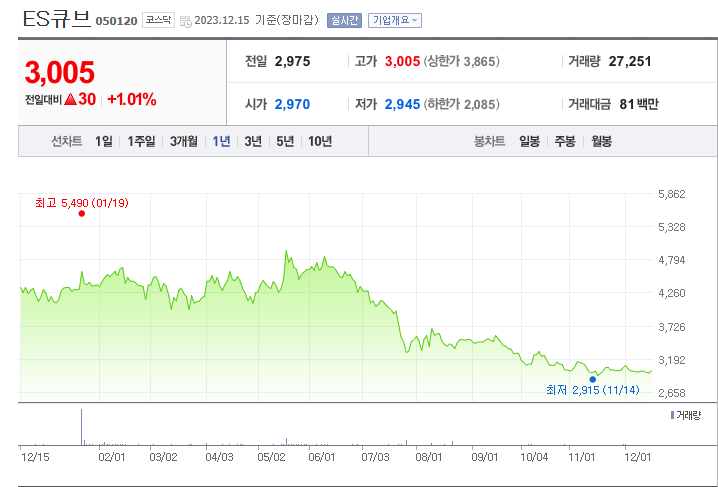Show the 5년 line chart

click(285, 141)
